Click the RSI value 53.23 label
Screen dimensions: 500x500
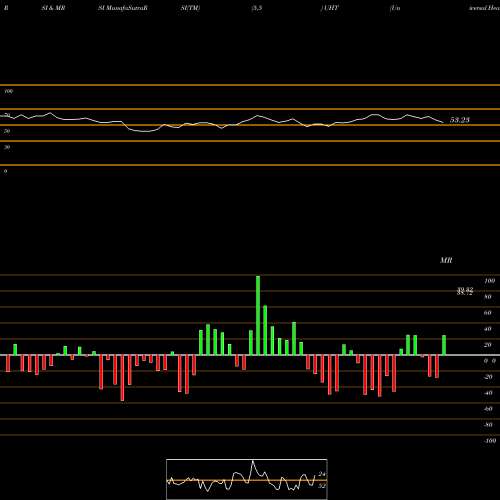(460, 120)
